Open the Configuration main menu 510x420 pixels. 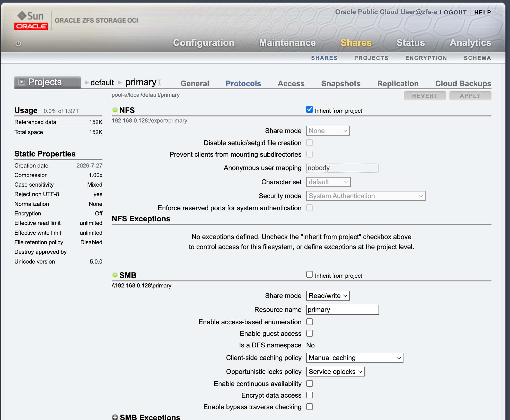[x=204, y=43]
